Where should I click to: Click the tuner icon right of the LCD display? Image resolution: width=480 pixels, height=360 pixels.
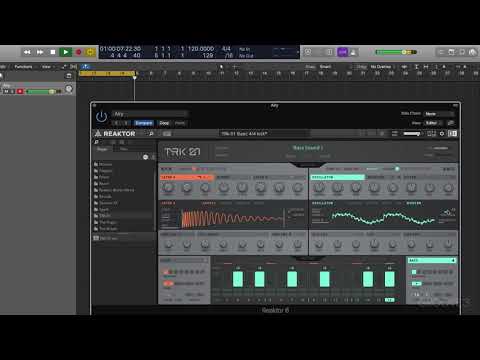click(x=308, y=52)
